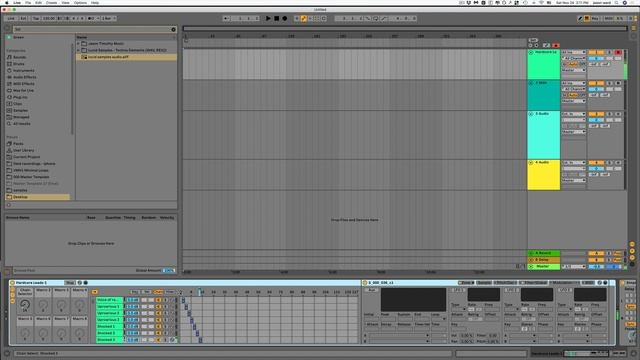Hot-swap the Hardcore Leads 1 rack preset
640x360 pixels.
pos(80,282)
